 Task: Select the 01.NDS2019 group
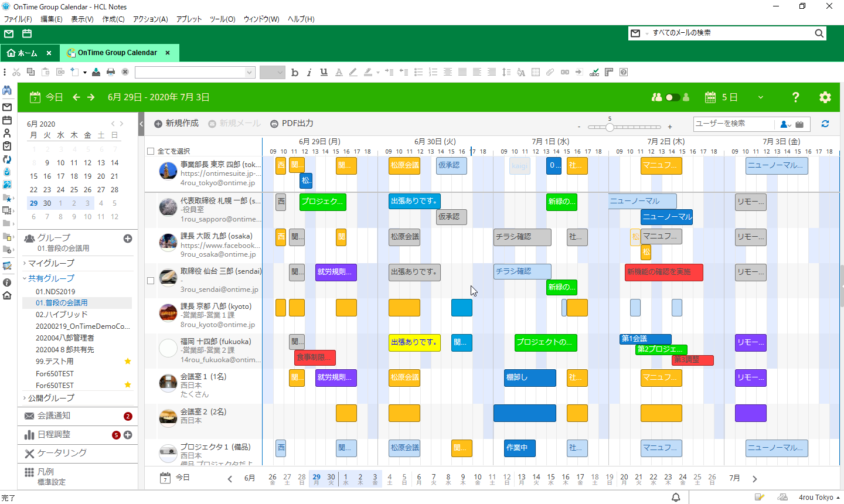[55, 291]
